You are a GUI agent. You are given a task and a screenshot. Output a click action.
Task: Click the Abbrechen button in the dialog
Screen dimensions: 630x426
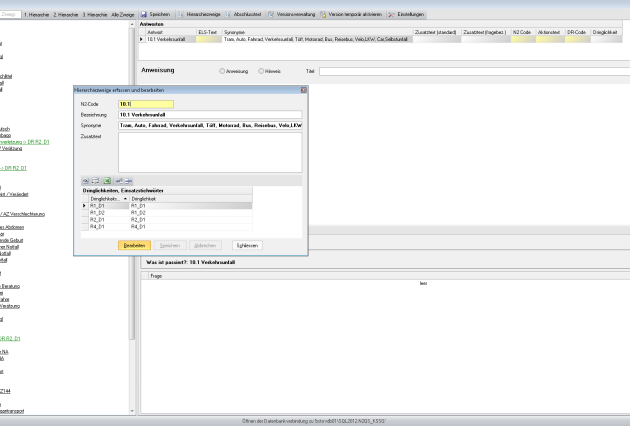(205, 246)
